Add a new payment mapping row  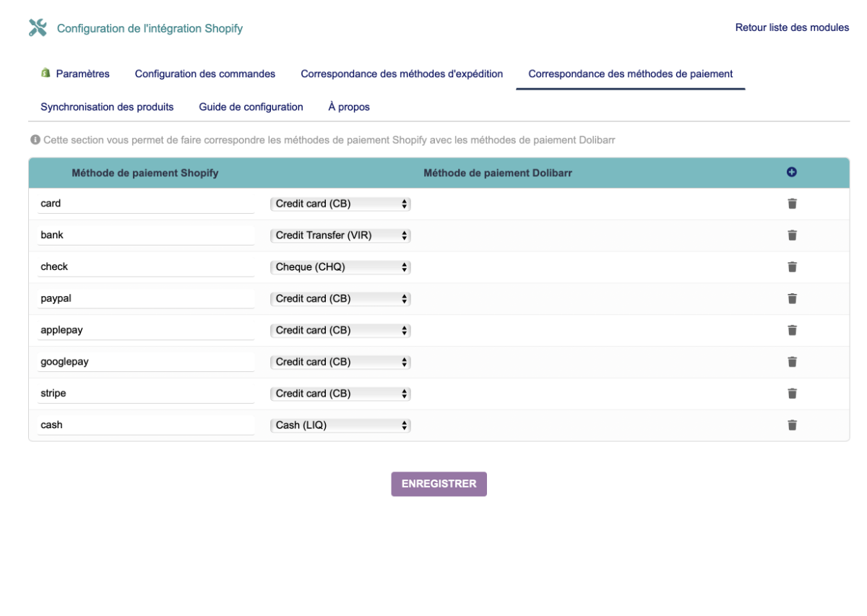792,173
